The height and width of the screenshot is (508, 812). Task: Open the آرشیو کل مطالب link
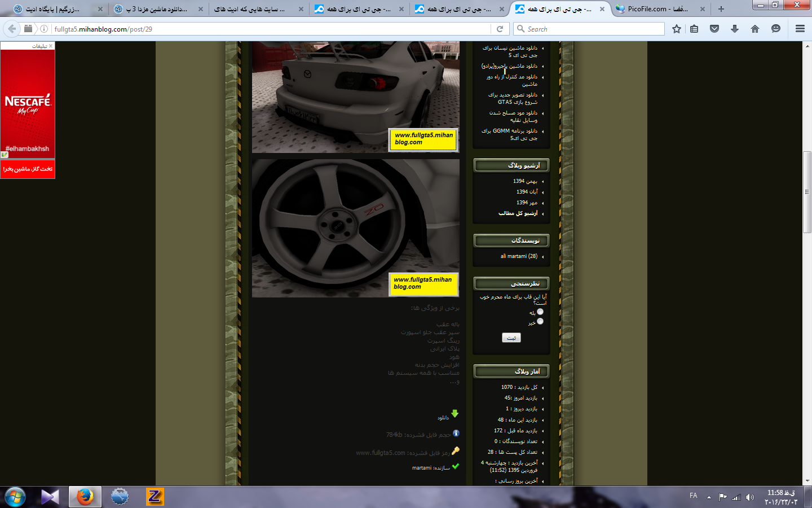pos(518,213)
